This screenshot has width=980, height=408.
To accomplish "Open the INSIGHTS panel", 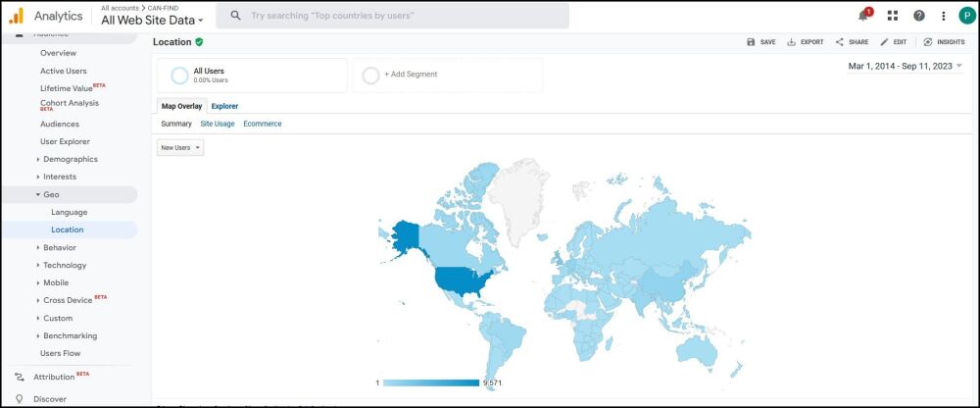I will pos(944,42).
